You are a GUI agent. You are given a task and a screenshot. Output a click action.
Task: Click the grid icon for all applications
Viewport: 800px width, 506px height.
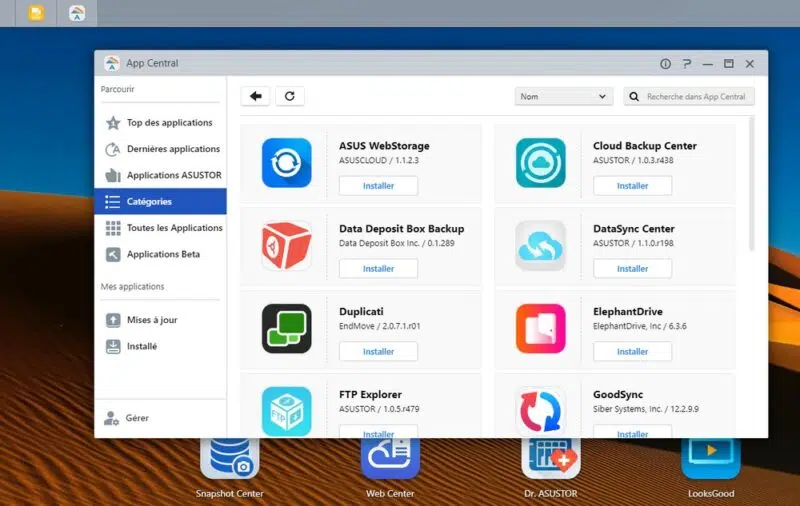(x=113, y=228)
